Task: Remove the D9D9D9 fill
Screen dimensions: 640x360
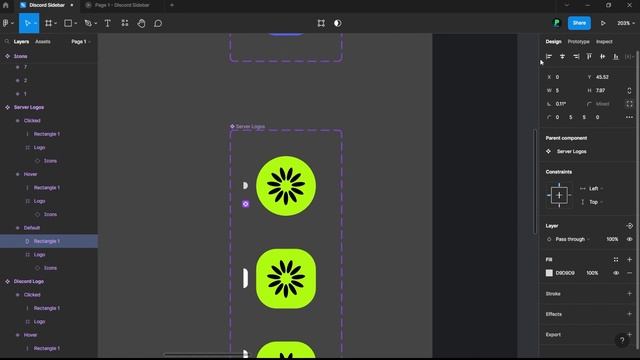Action: click(x=629, y=273)
